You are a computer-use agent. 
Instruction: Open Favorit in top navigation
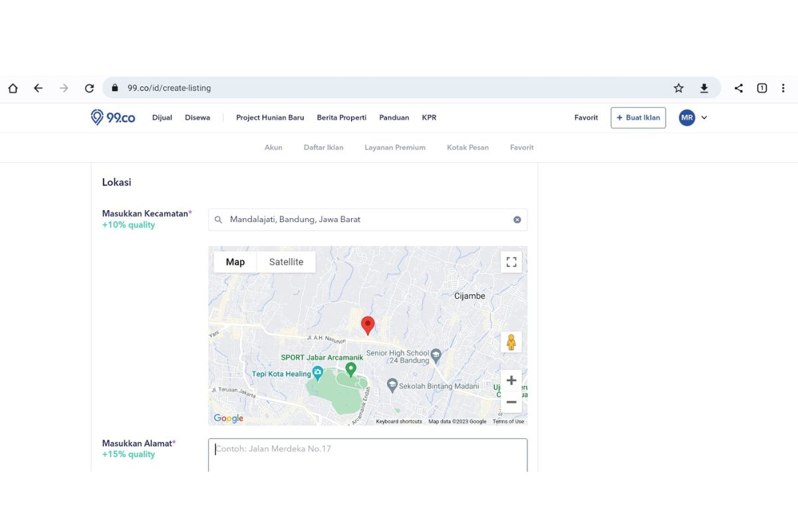pyautogui.click(x=586, y=118)
